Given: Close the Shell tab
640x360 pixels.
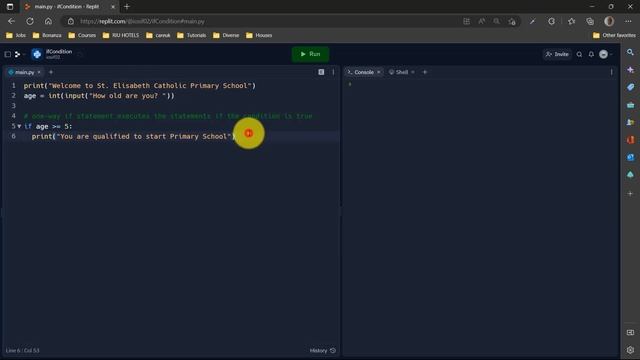Looking at the screenshot, I should pyautogui.click(x=413, y=72).
